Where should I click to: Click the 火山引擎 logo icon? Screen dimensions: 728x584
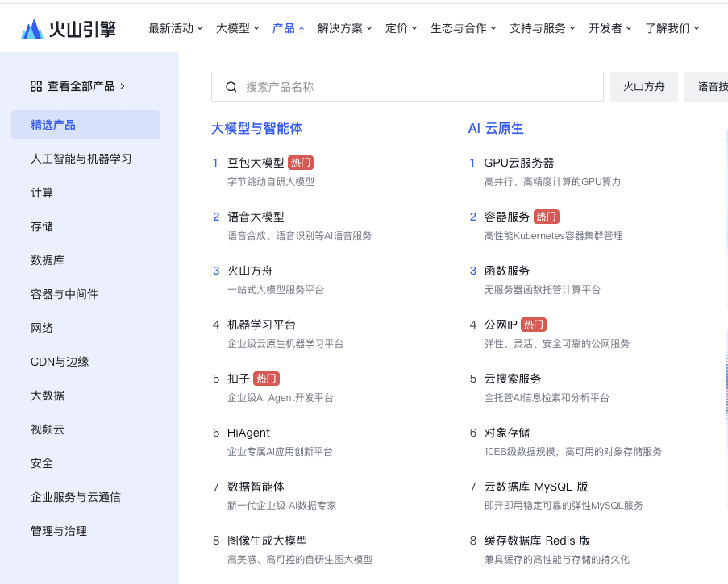click(x=32, y=29)
